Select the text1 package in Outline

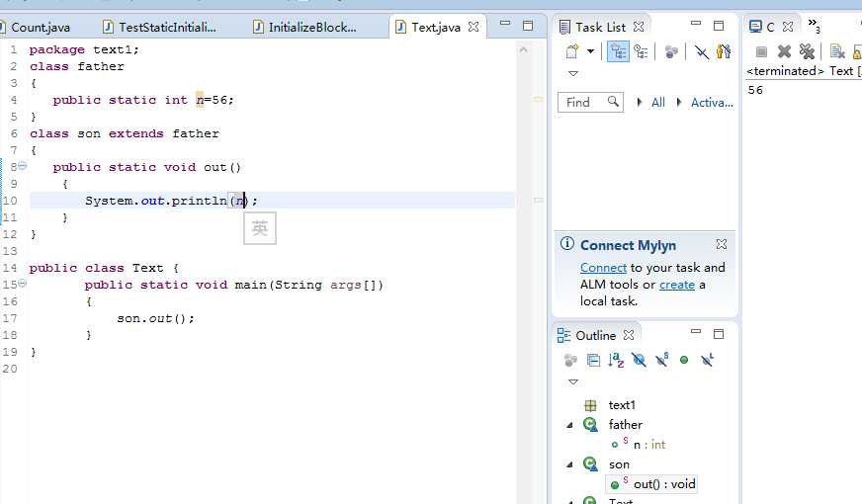[x=621, y=405]
